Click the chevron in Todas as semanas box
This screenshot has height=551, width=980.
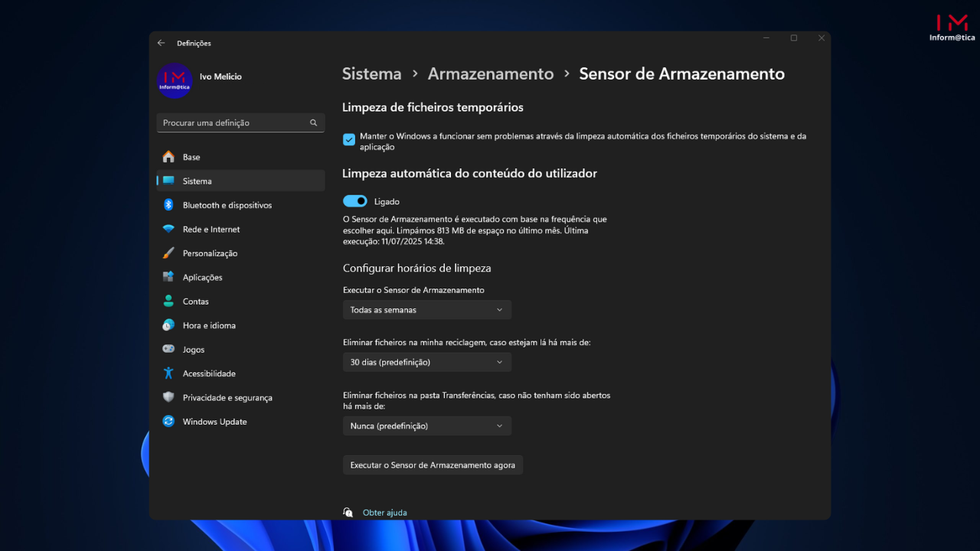(499, 310)
